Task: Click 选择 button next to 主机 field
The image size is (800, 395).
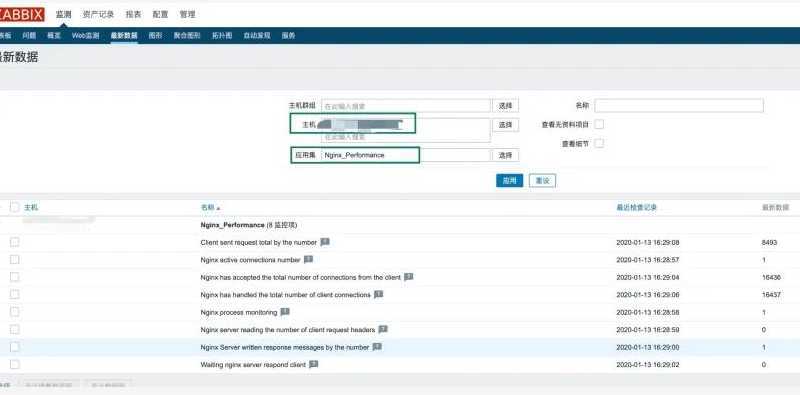Action: point(505,125)
